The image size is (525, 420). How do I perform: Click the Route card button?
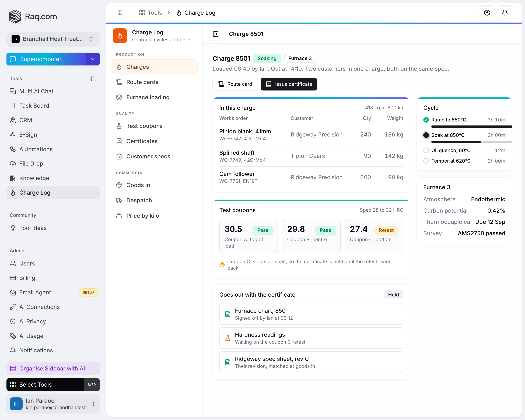pos(235,84)
